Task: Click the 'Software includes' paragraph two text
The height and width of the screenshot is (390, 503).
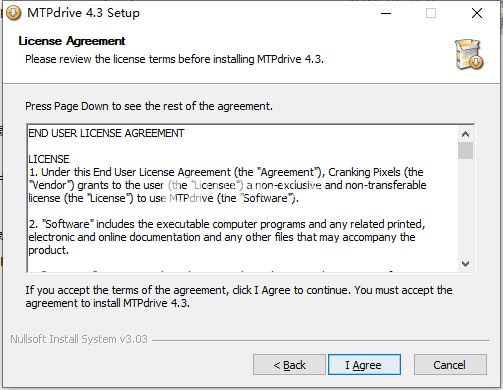Action: [x=227, y=237]
